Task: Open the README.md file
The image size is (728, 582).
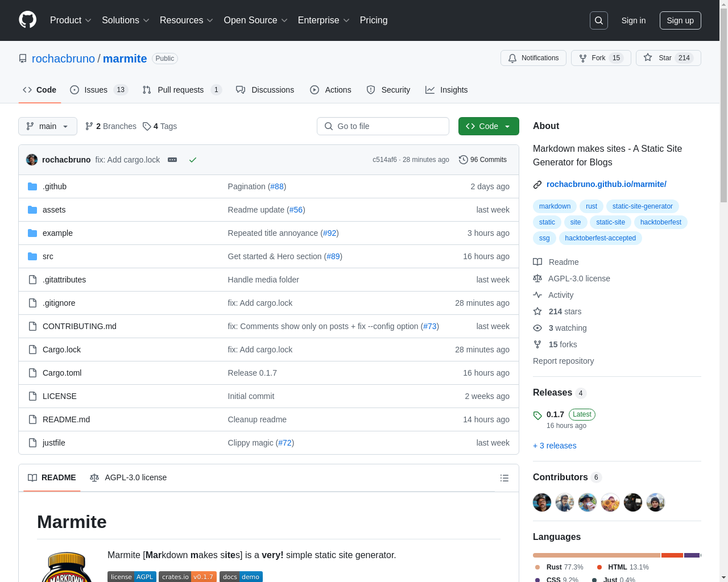Action: (x=66, y=419)
